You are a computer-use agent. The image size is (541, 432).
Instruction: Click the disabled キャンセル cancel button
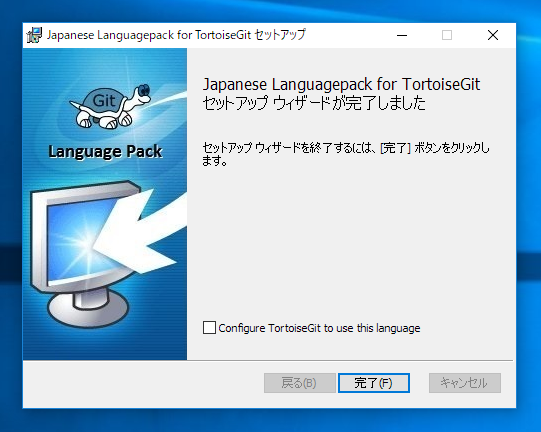pyautogui.click(x=464, y=383)
